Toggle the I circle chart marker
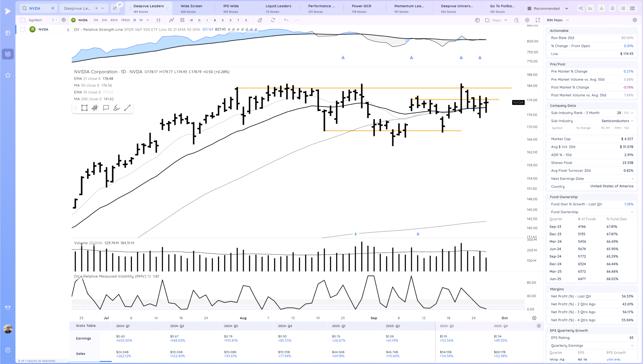This screenshot has width=643, height=364. (x=207, y=20)
